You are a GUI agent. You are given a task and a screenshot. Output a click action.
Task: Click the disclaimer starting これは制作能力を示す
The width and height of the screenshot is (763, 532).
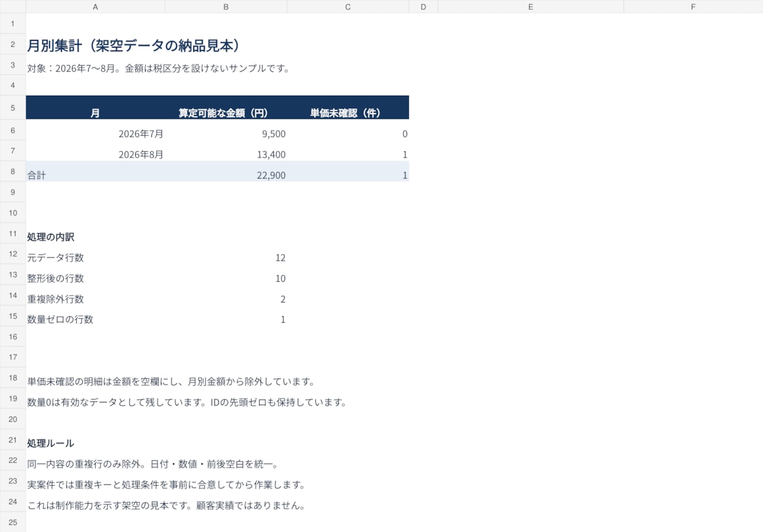[166, 505]
